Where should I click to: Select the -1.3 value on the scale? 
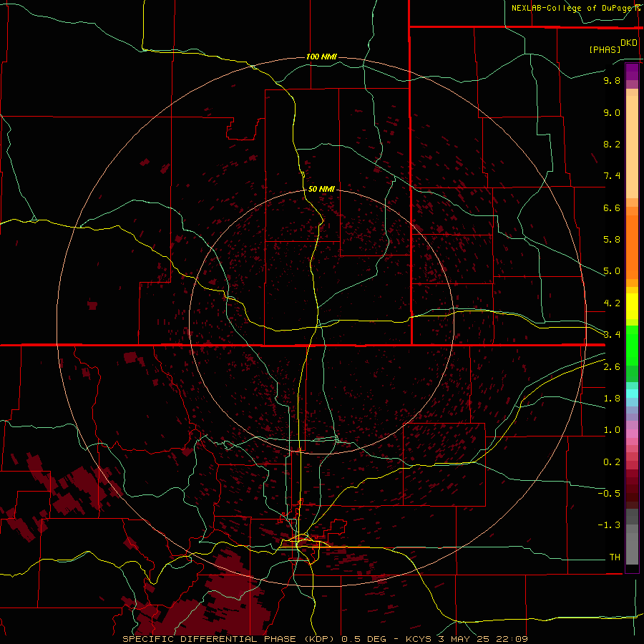[609, 525]
